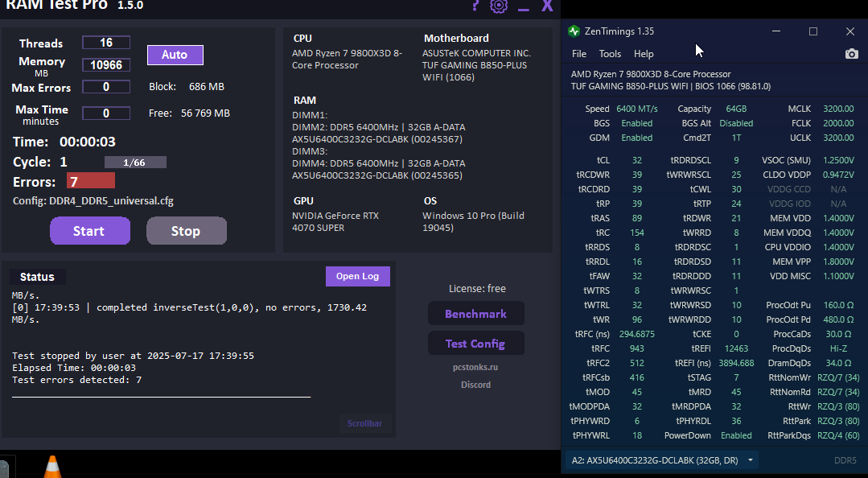Click the MEM VPP 1.8000V value

click(x=838, y=262)
